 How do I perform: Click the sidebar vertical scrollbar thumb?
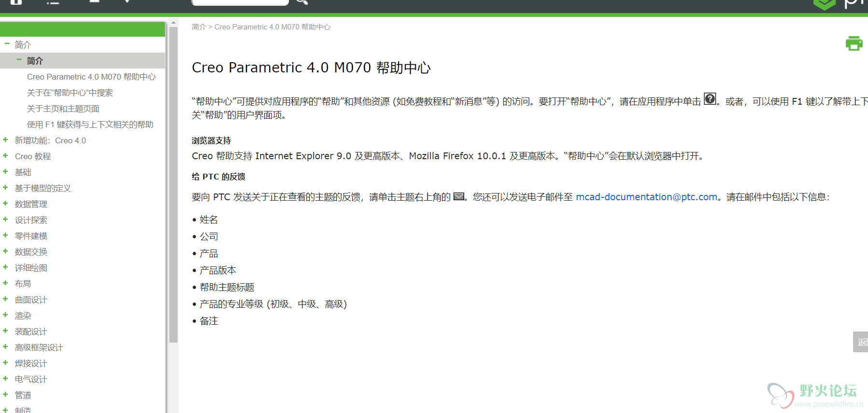pos(173,184)
